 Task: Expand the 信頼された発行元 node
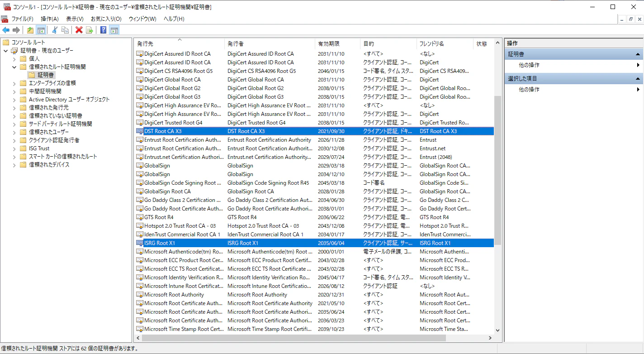[x=14, y=107]
